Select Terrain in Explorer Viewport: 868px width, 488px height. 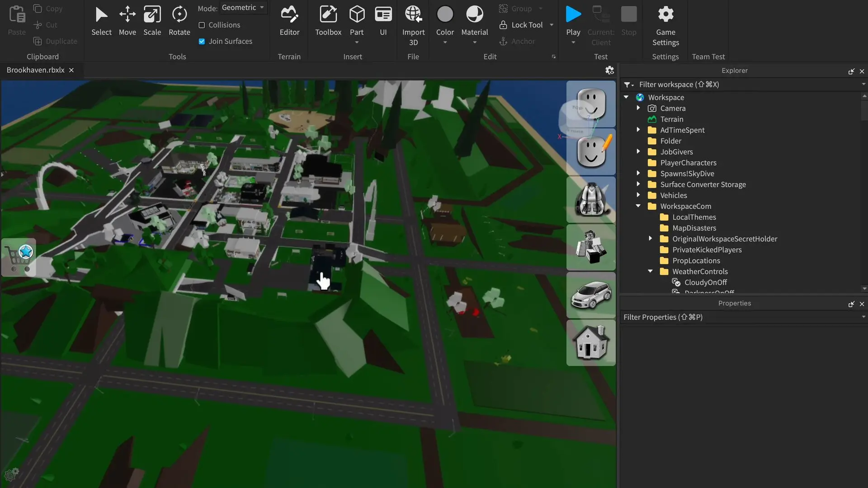[671, 119]
